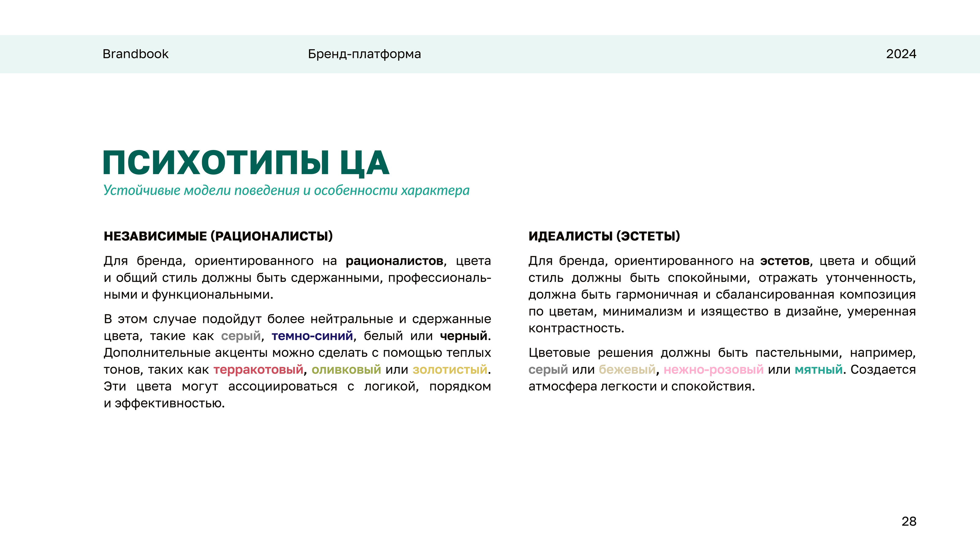Screen dimensions: 980x551
Task: Click the italic subtitle about поведения
Action: 286,190
